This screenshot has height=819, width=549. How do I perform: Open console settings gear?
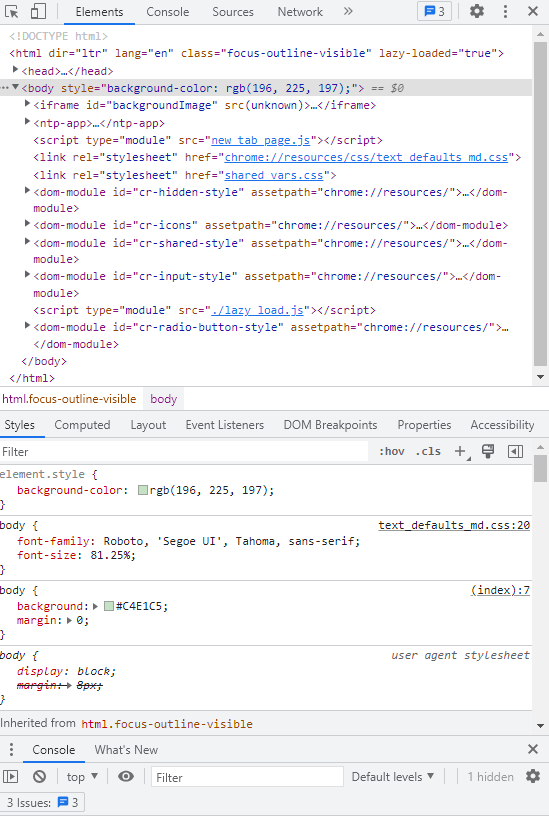tap(532, 777)
